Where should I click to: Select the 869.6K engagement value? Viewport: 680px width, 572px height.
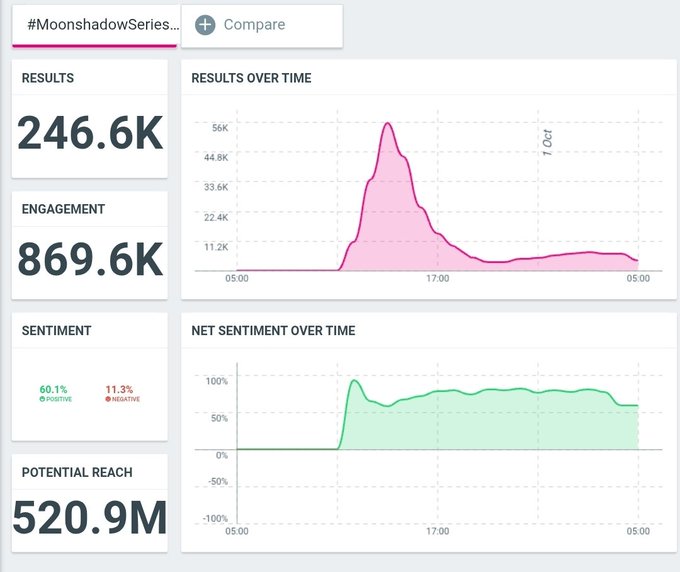coord(90,259)
